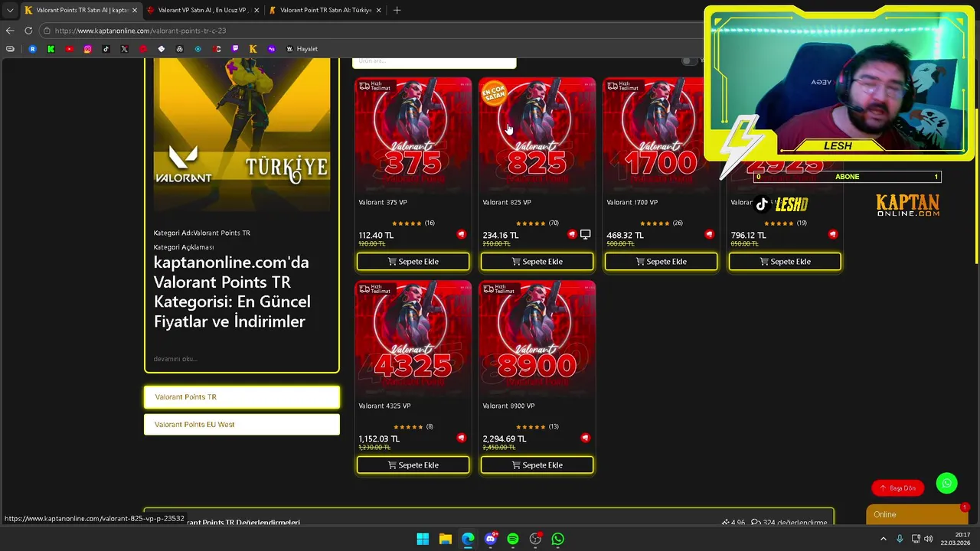Select Valorant Points EU West category
The height and width of the screenshot is (551, 980).
(242, 425)
